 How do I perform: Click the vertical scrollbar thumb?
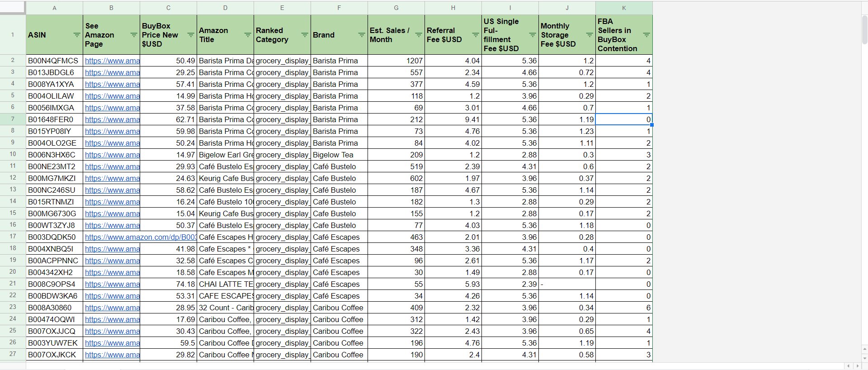(864, 29)
